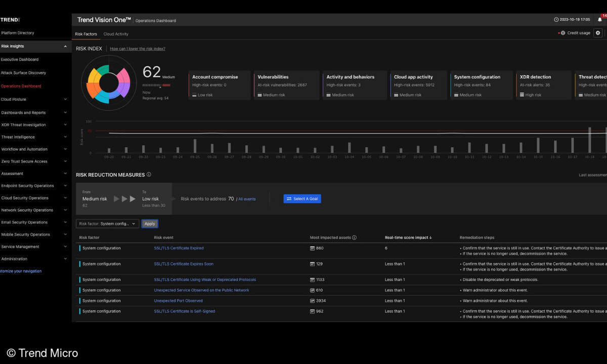Expand Mobile Security Operations menu

(65, 235)
